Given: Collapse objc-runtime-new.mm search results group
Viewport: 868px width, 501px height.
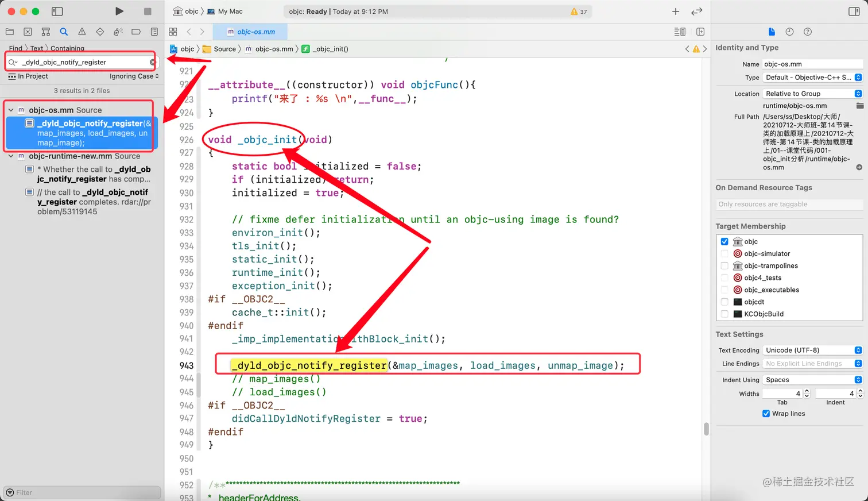Looking at the screenshot, I should [x=11, y=156].
